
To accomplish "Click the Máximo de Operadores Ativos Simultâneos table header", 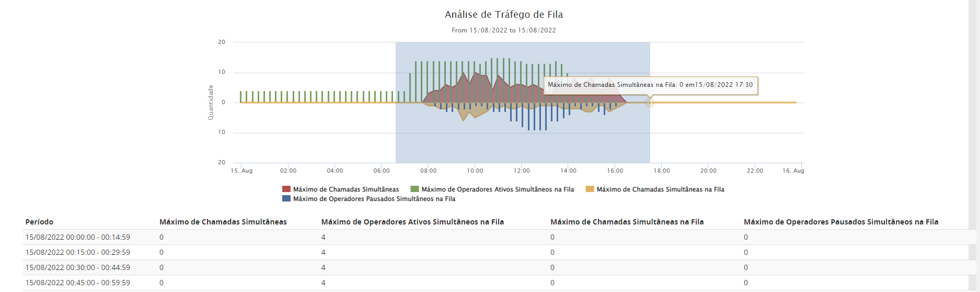I will tap(412, 222).
